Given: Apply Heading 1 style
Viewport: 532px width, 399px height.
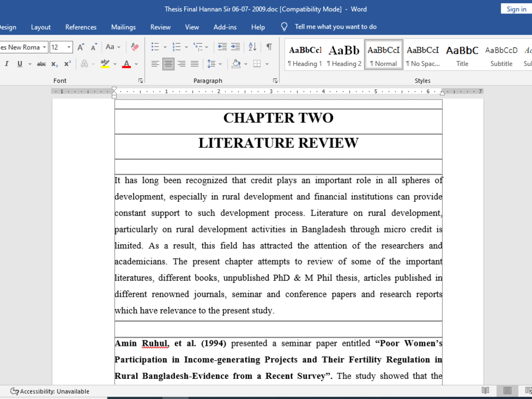Looking at the screenshot, I should [305, 55].
